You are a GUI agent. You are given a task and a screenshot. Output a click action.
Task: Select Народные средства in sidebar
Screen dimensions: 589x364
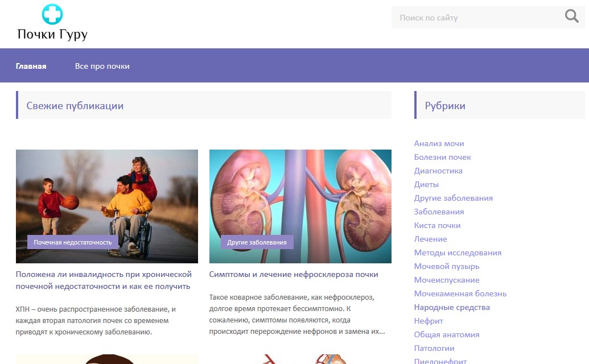pyautogui.click(x=452, y=307)
